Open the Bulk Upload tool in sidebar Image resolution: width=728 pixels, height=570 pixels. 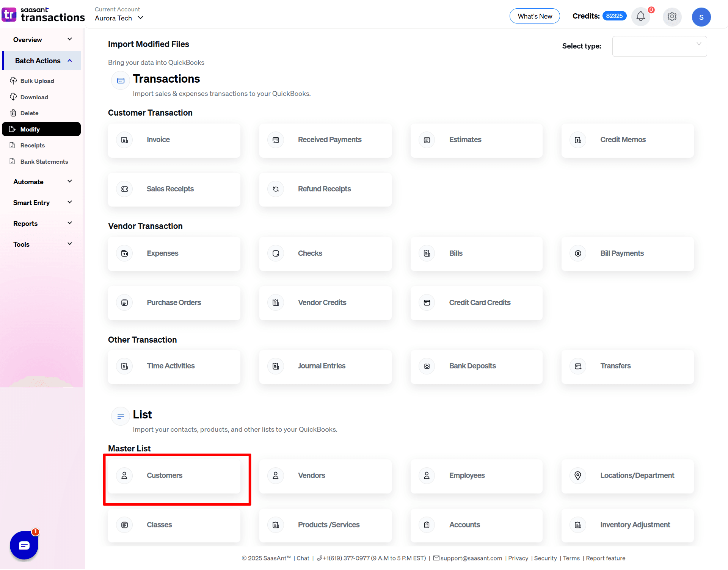click(37, 81)
